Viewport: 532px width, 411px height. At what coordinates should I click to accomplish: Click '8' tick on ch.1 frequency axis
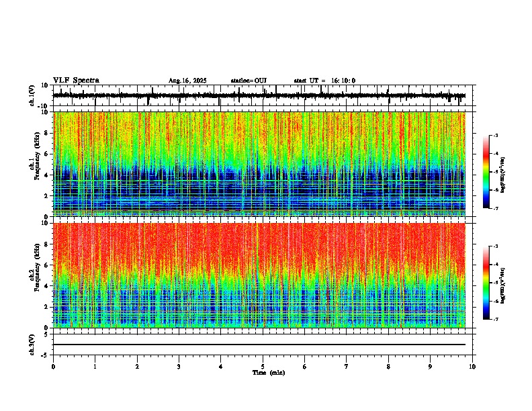click(47, 133)
